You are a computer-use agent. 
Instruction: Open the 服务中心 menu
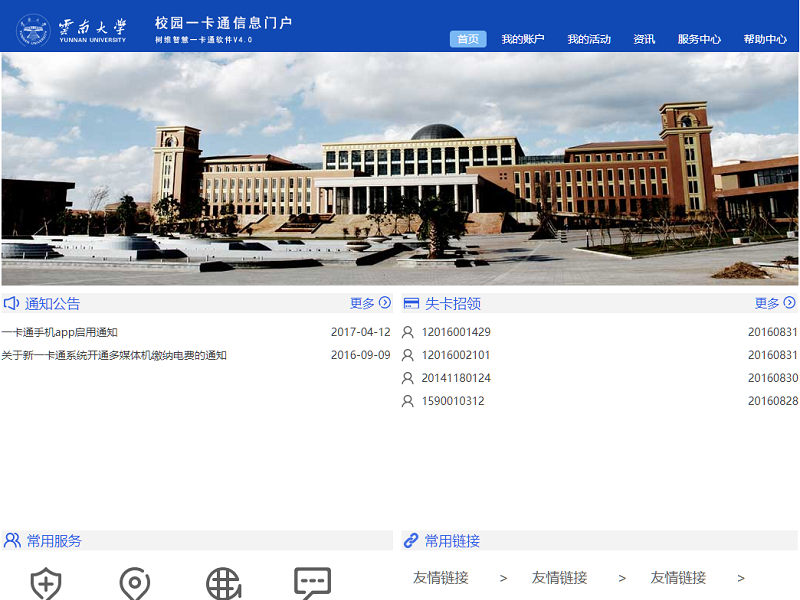click(x=699, y=39)
